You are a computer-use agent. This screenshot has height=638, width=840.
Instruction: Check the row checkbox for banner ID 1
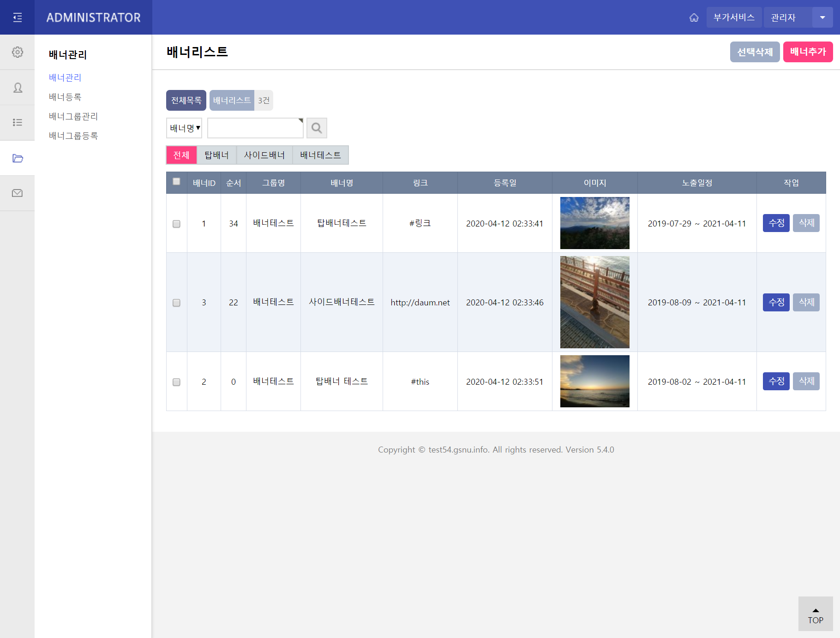176,224
